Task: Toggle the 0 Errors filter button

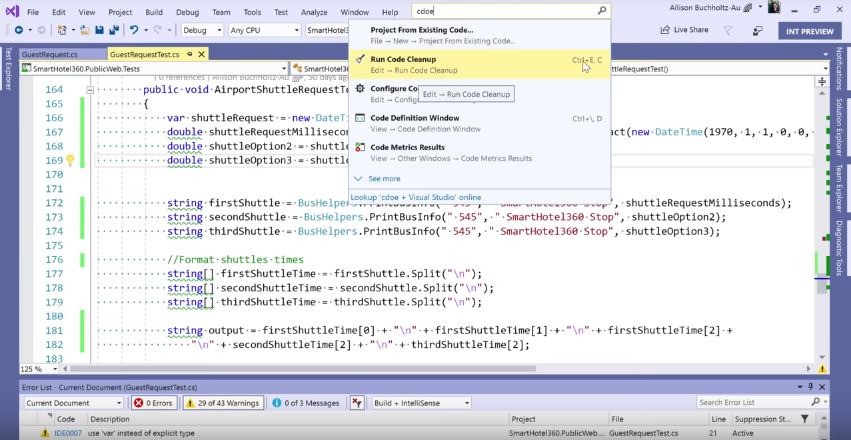Action: coord(154,403)
